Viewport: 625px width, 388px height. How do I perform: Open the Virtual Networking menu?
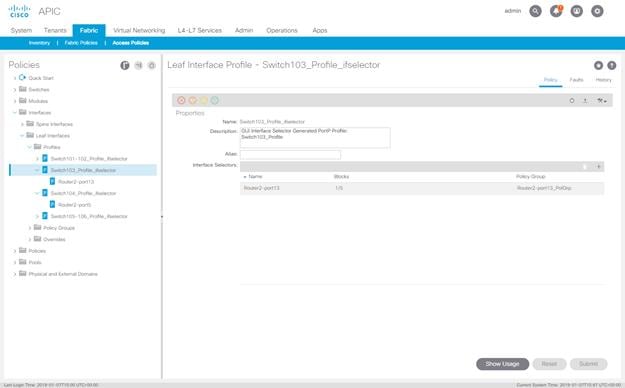(139, 30)
